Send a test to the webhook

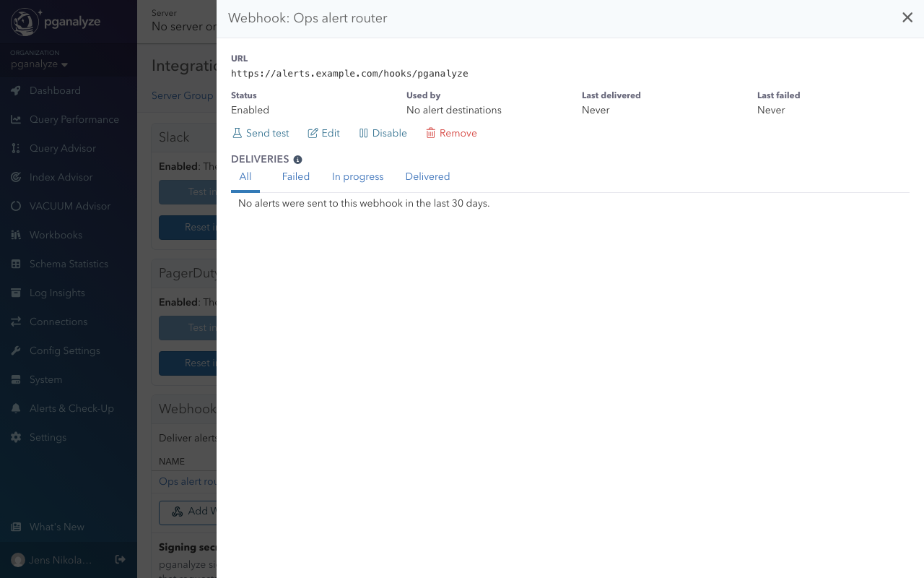(261, 133)
